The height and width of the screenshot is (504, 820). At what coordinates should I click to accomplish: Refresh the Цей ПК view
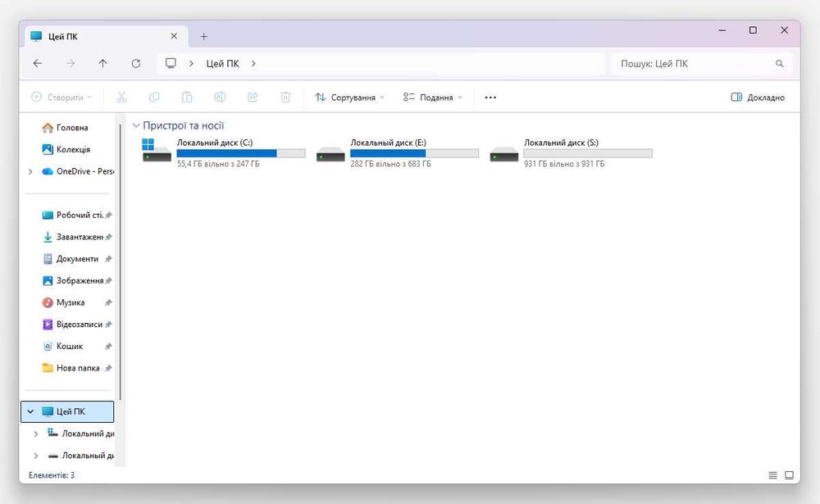point(135,63)
